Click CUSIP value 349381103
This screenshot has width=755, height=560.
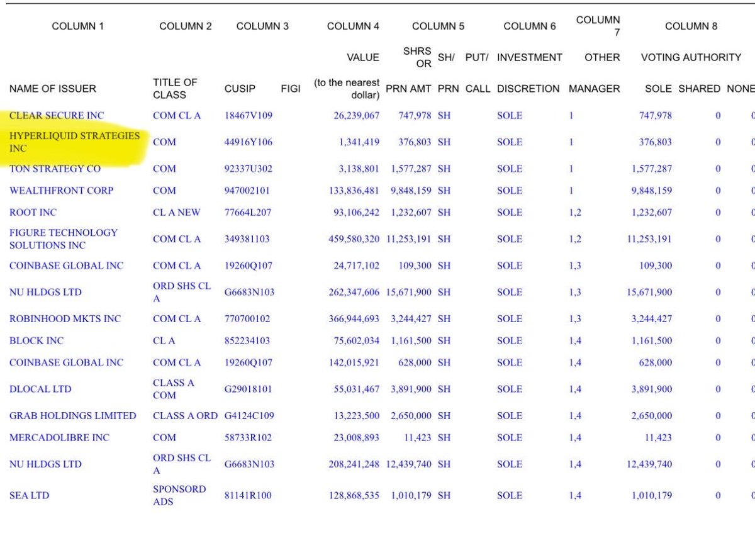point(248,239)
